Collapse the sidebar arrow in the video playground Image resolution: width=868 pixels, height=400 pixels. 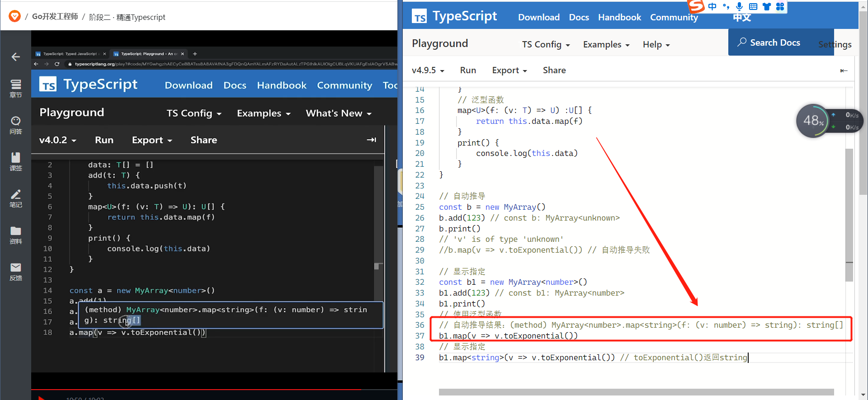tap(371, 140)
